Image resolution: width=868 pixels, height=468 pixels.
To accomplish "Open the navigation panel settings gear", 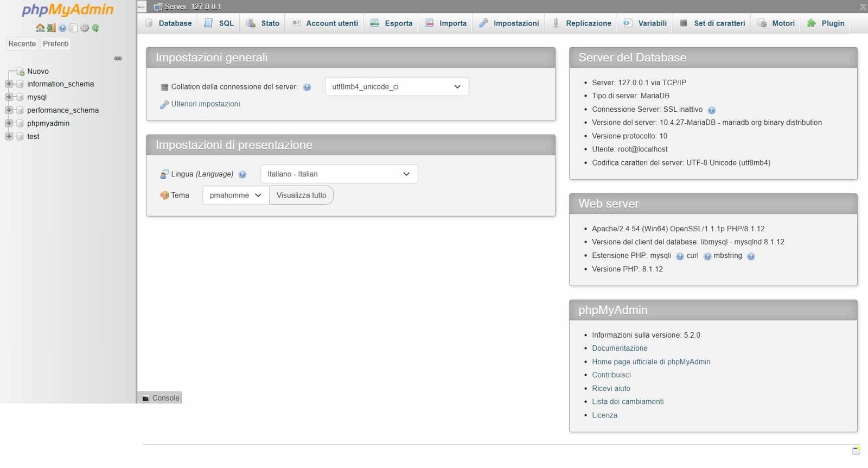I will pos(84,28).
